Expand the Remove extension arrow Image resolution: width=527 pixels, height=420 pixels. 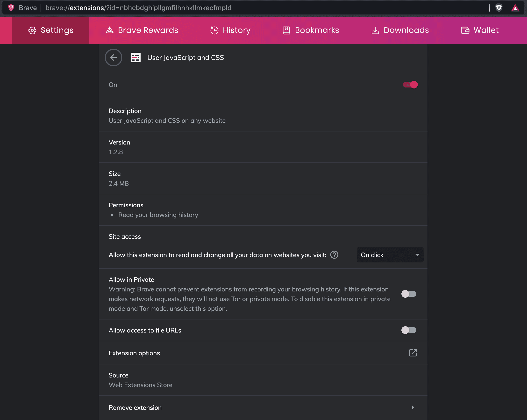point(413,407)
